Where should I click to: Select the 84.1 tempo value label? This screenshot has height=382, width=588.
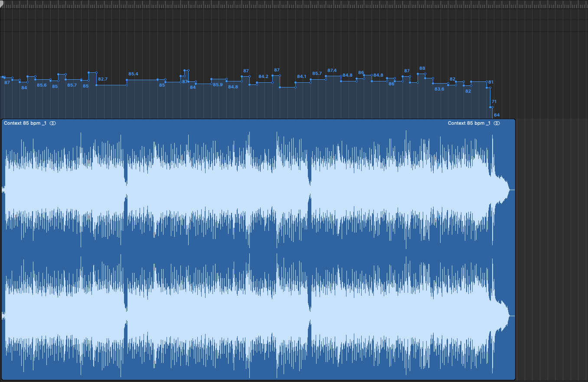tap(302, 77)
